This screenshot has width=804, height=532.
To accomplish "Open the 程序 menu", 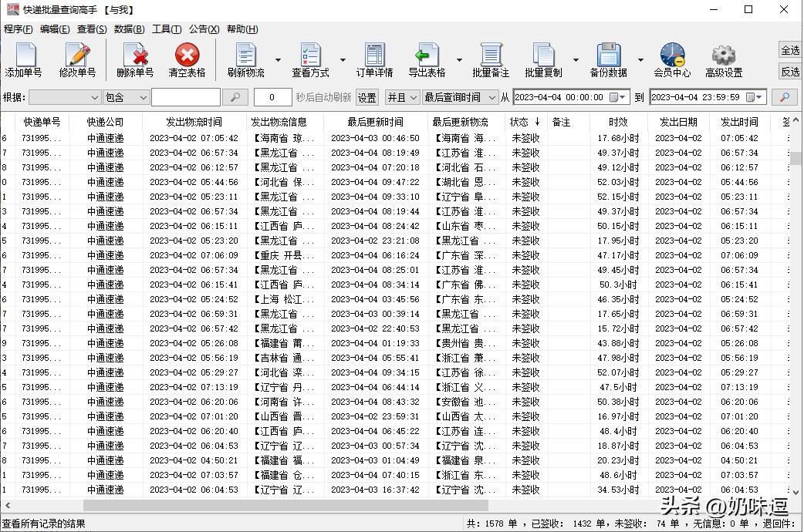I will coord(17,29).
